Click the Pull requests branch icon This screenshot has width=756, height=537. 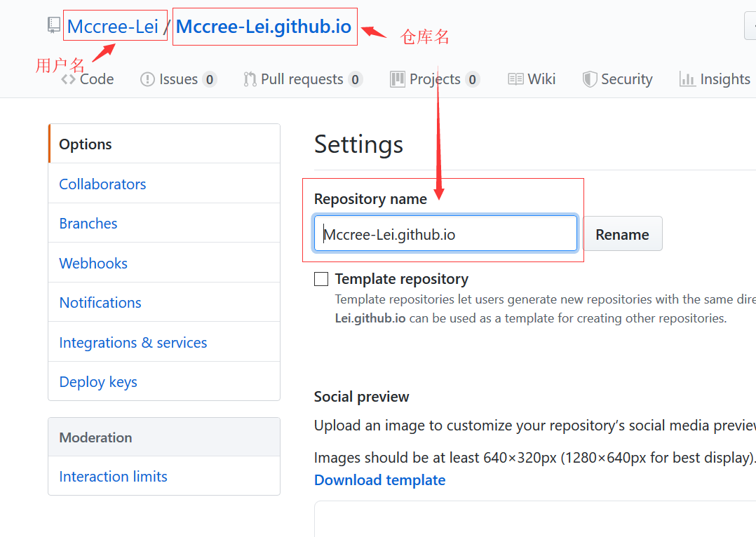tap(250, 80)
